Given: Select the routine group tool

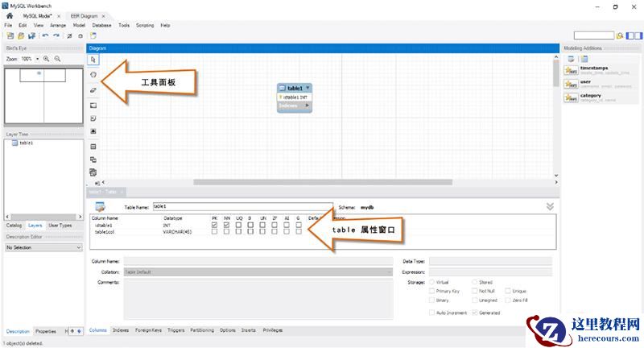Looking at the screenshot, I should tap(93, 172).
